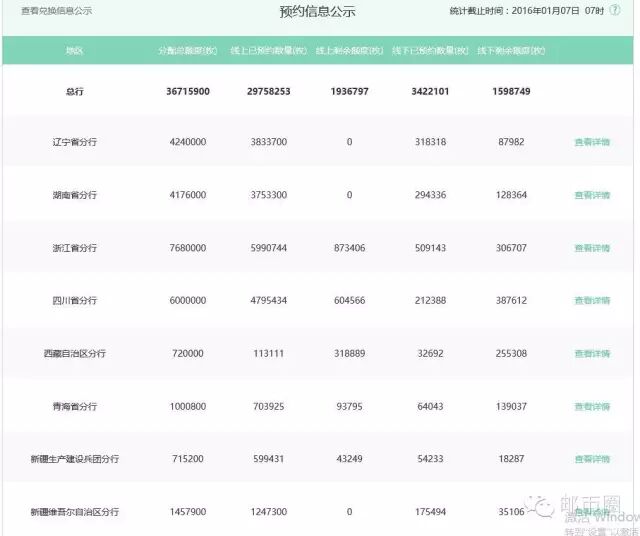Viewport: 640px width, 536px height.
Task: Click the help question mark icon
Action: point(615,10)
